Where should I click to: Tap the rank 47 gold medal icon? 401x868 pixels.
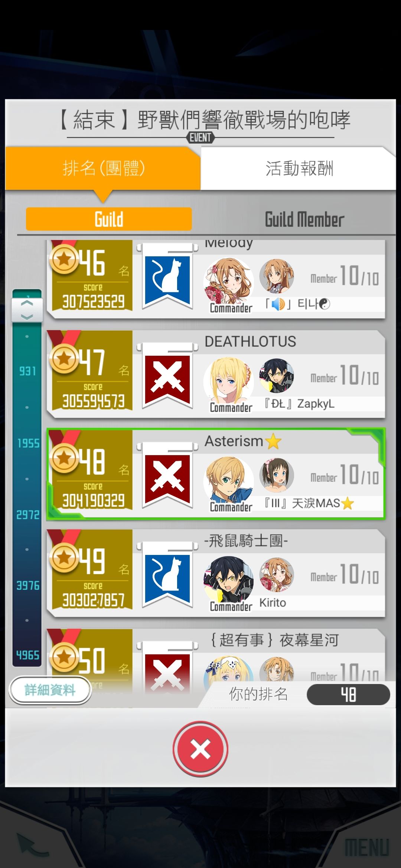pyautogui.click(x=64, y=358)
